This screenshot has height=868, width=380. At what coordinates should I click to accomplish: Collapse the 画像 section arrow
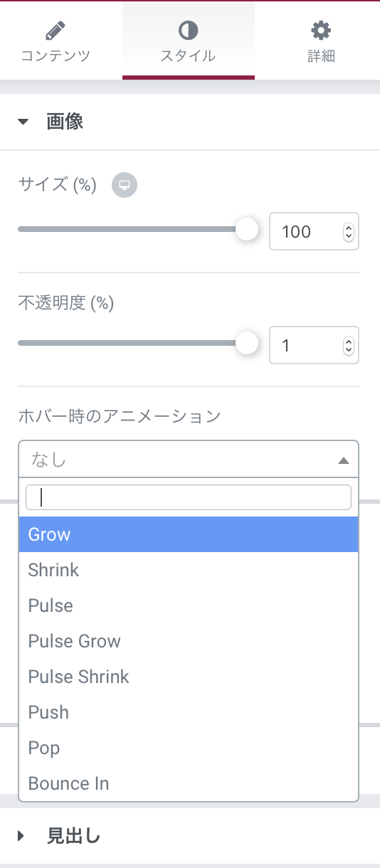tap(23, 122)
